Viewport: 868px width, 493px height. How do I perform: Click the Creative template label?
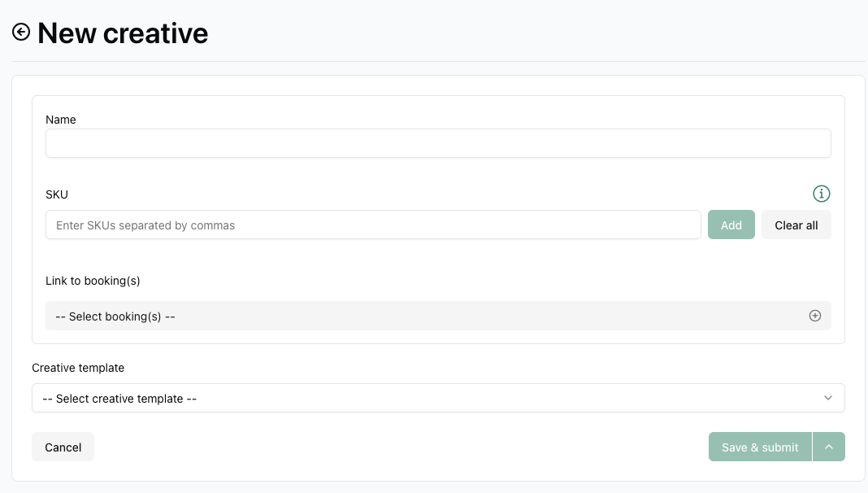tap(78, 368)
